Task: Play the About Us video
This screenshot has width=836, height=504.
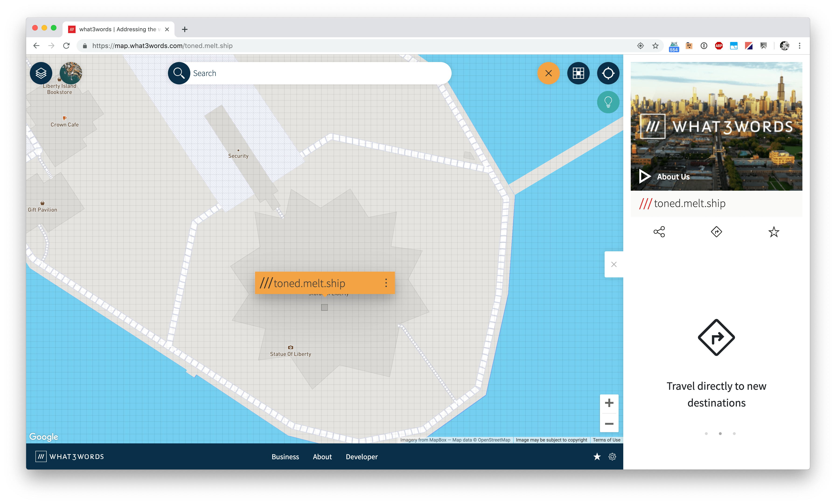Action: tap(645, 176)
